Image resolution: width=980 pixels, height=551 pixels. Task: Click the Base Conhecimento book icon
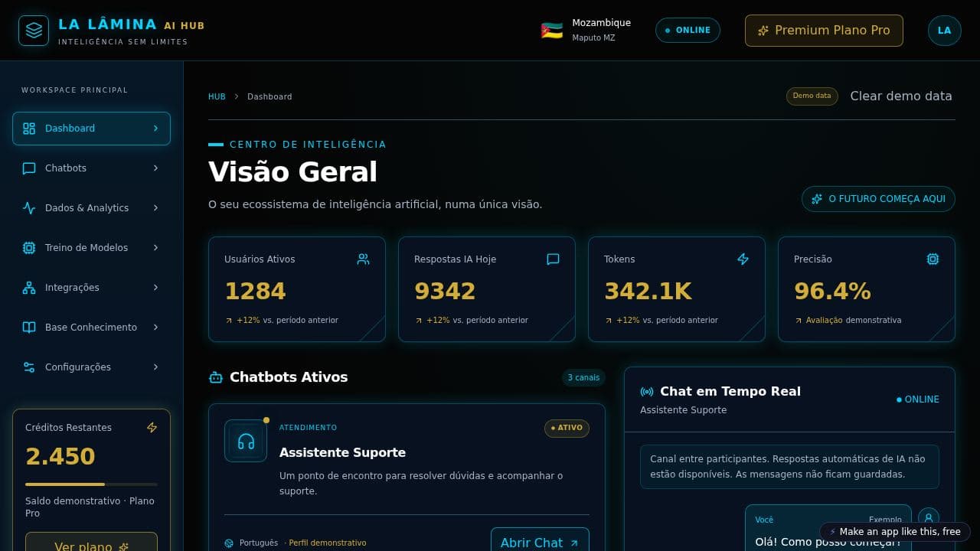click(29, 328)
